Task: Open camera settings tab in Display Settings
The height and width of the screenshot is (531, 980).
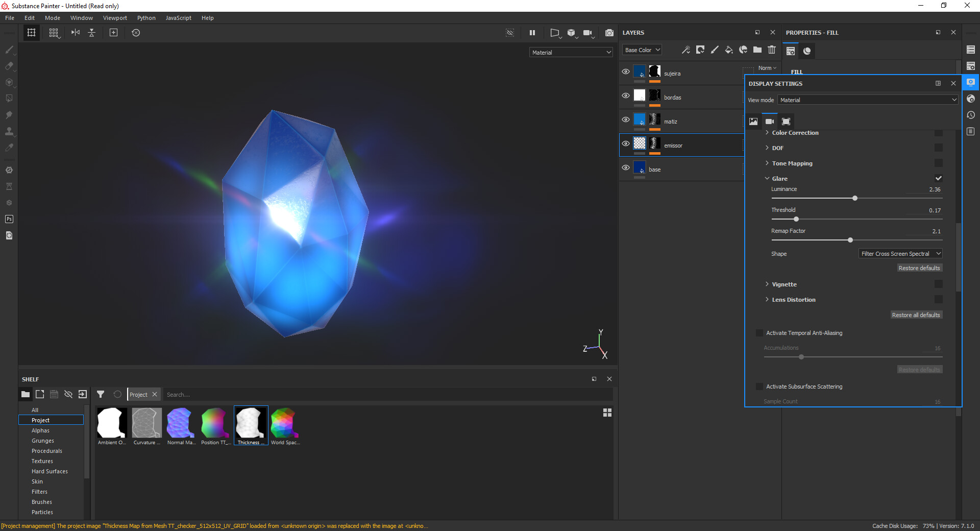Action: (x=770, y=122)
